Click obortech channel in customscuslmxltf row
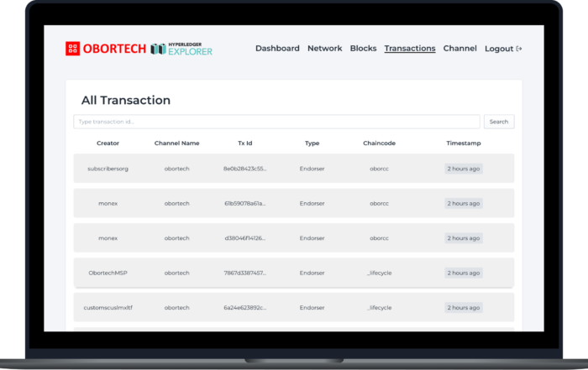The height and width of the screenshot is (370, 588). (x=177, y=308)
